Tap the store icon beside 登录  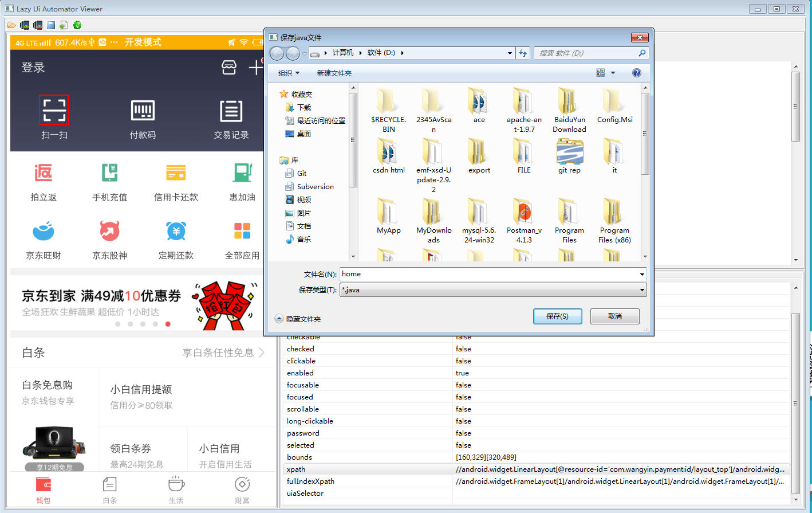229,68
